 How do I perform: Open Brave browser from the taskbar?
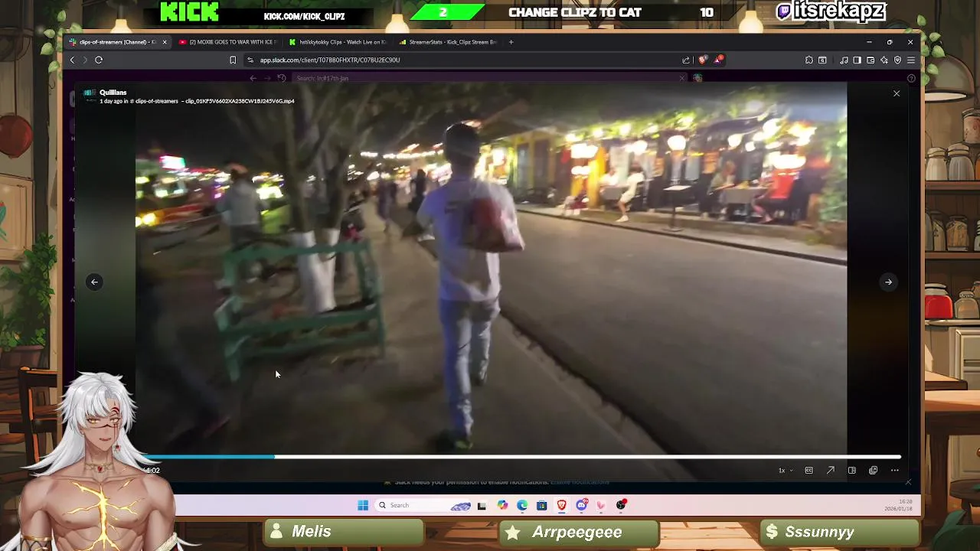click(x=561, y=505)
